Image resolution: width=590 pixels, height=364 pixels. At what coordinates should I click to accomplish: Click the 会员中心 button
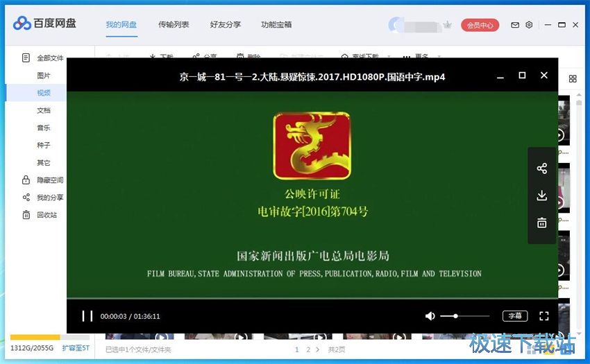point(480,25)
